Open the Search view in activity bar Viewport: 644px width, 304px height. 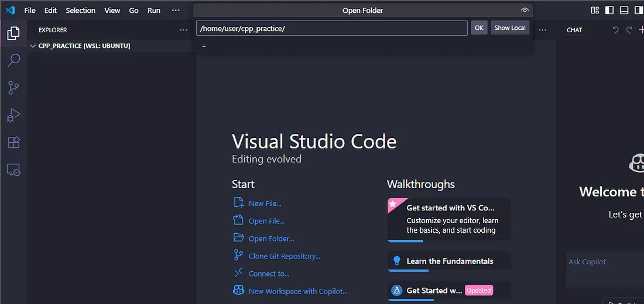13,60
